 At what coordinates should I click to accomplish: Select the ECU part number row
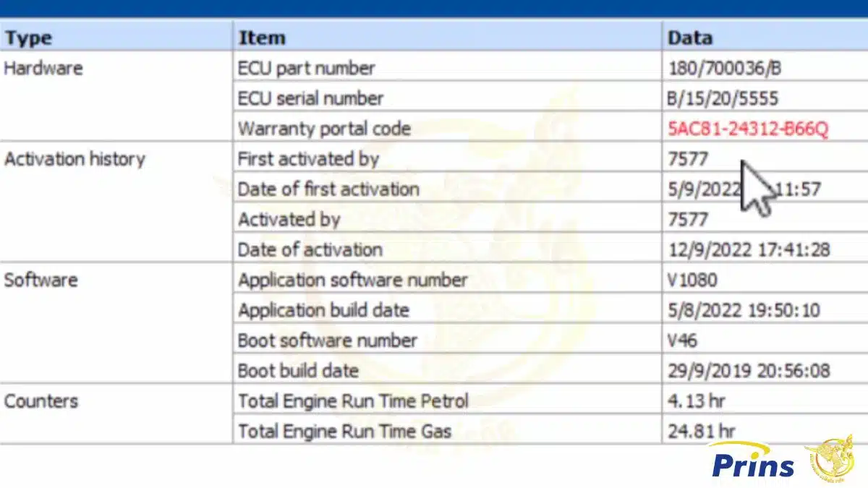coord(550,68)
